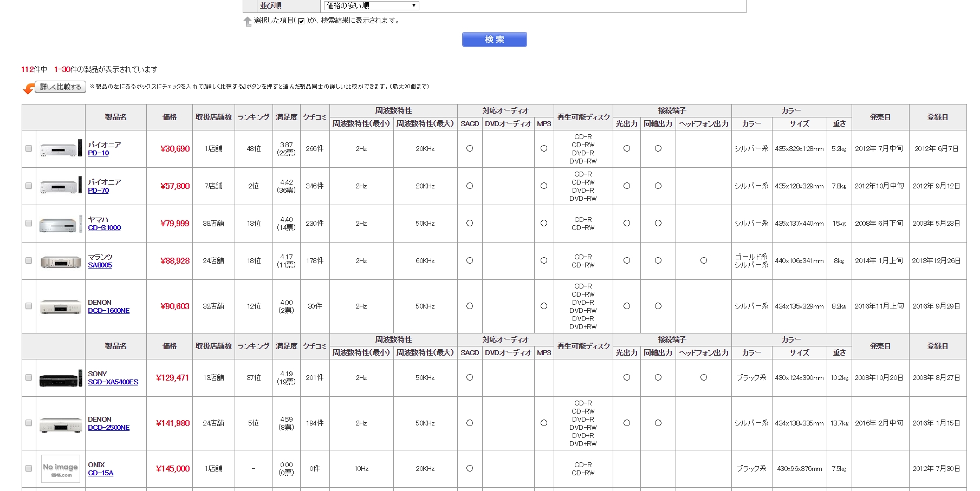Click the top 満足度 column header
The height and width of the screenshot is (491, 980).
click(286, 117)
